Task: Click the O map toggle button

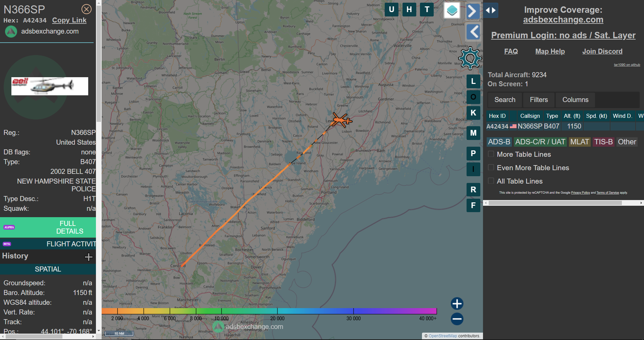Action: click(x=473, y=97)
